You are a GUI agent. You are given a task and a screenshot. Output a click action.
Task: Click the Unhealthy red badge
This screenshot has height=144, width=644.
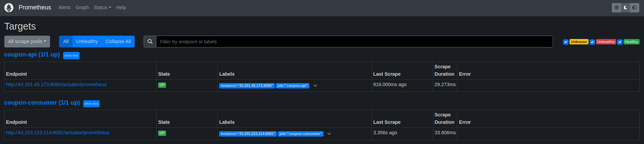(606, 42)
